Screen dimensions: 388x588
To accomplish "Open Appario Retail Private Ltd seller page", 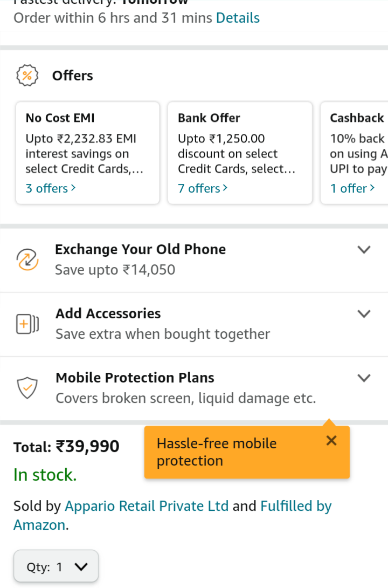I will coord(147,506).
